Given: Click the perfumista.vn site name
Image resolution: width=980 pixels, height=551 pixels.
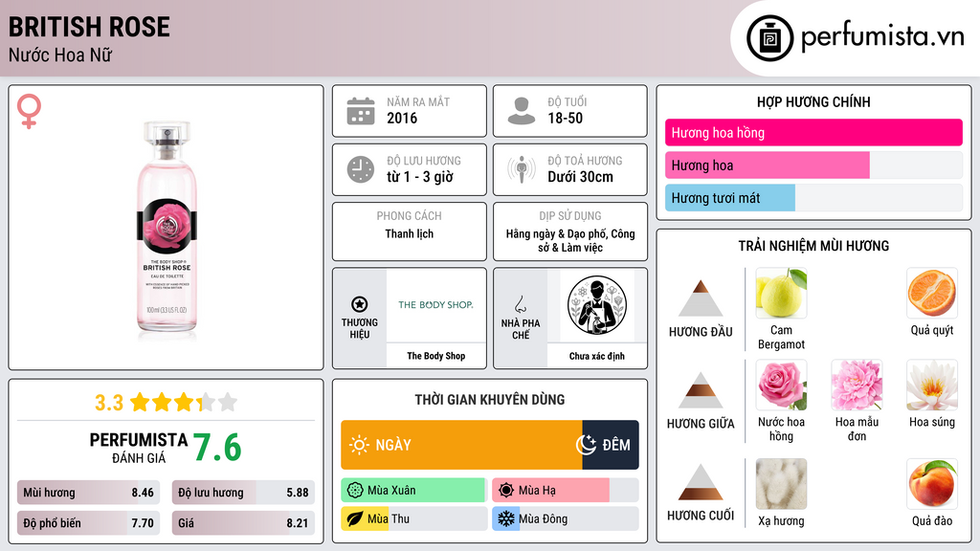Looking at the screenshot, I should click(x=883, y=36).
